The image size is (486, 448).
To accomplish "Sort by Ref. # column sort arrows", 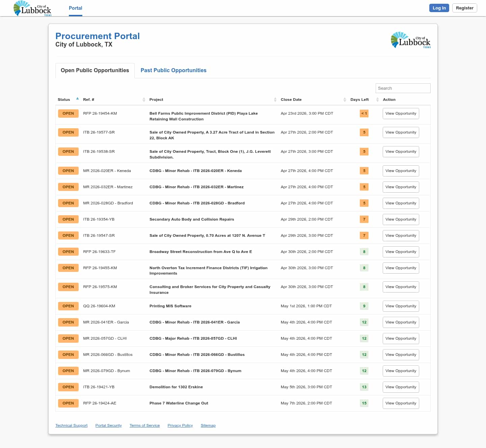I will [144, 100].
